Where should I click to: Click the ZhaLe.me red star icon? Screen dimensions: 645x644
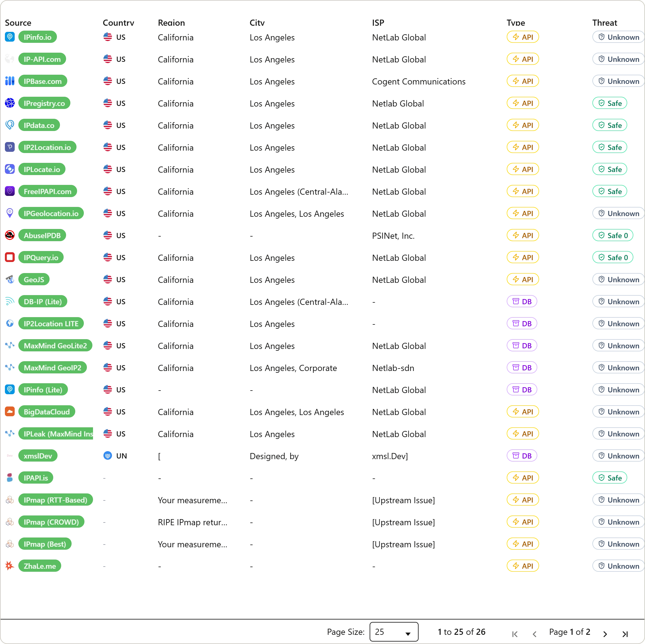pyautogui.click(x=10, y=566)
